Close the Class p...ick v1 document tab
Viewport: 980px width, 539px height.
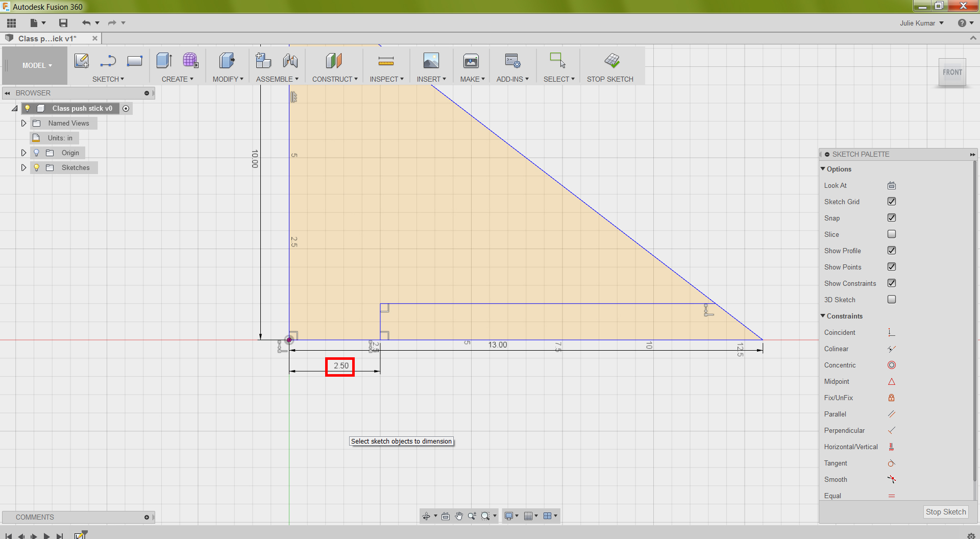coord(95,38)
